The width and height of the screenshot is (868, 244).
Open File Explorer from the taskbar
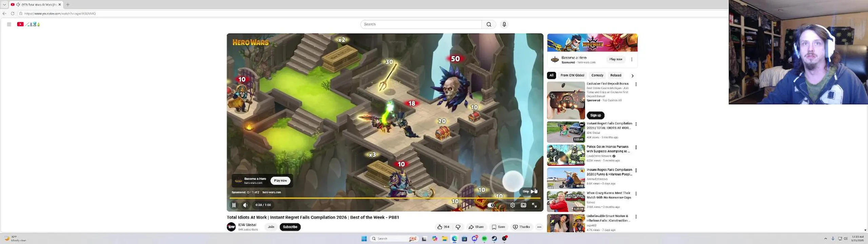[x=444, y=239]
